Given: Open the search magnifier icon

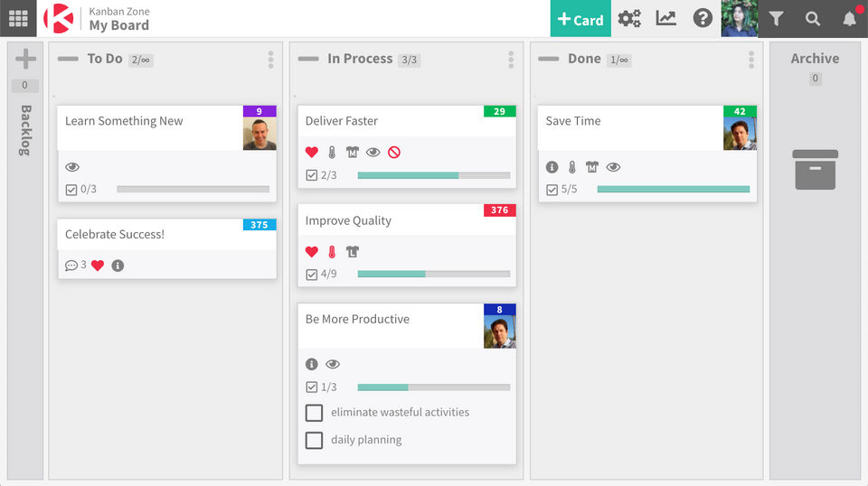Looking at the screenshot, I should pyautogui.click(x=813, y=18).
